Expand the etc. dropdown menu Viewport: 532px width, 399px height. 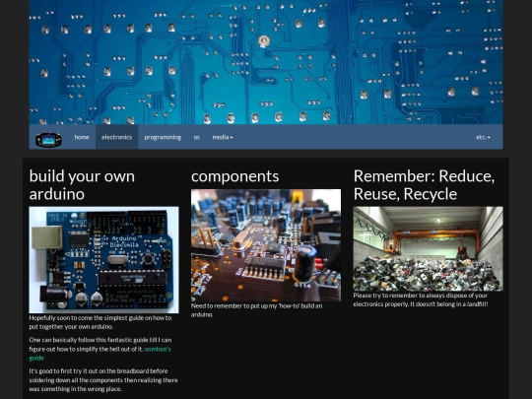point(483,137)
